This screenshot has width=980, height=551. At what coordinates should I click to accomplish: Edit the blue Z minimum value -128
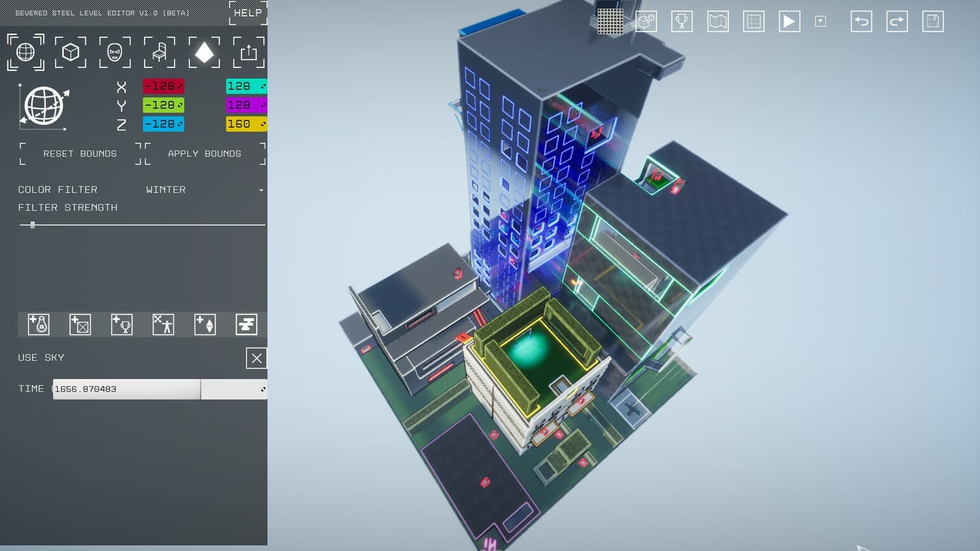(164, 124)
